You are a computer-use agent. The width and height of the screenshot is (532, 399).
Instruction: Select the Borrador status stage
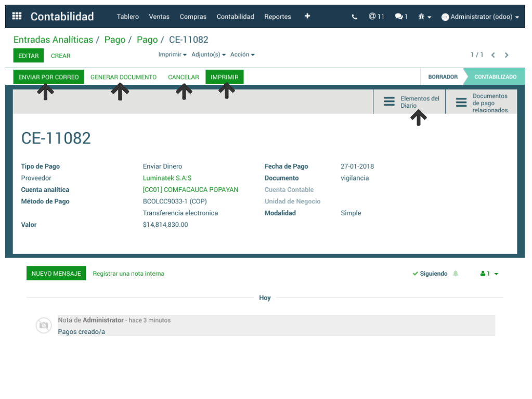tap(443, 77)
